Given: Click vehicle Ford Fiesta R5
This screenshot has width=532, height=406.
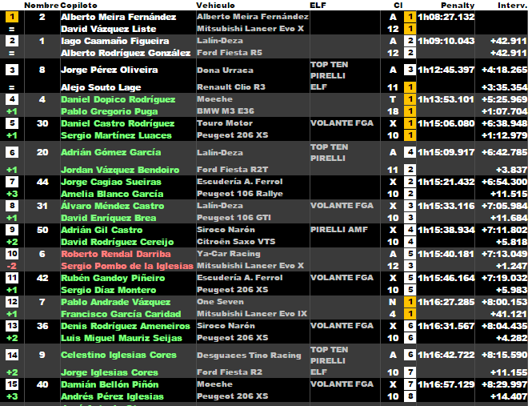Looking at the screenshot, I should (230, 53).
